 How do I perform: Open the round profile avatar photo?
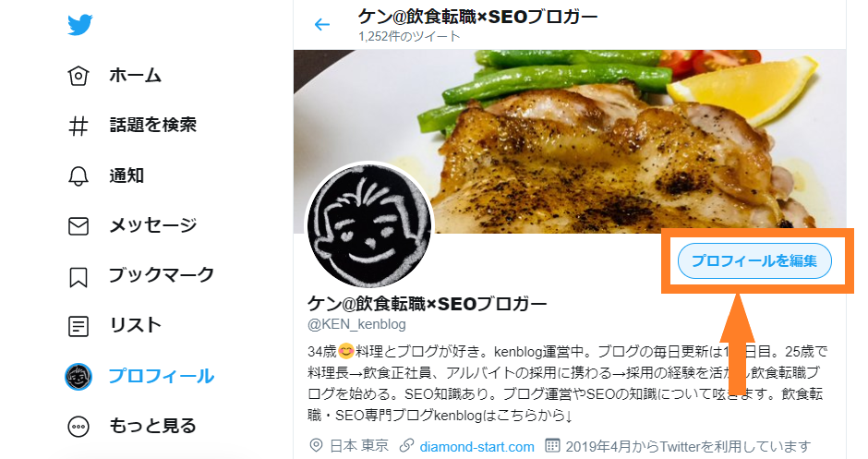369,225
